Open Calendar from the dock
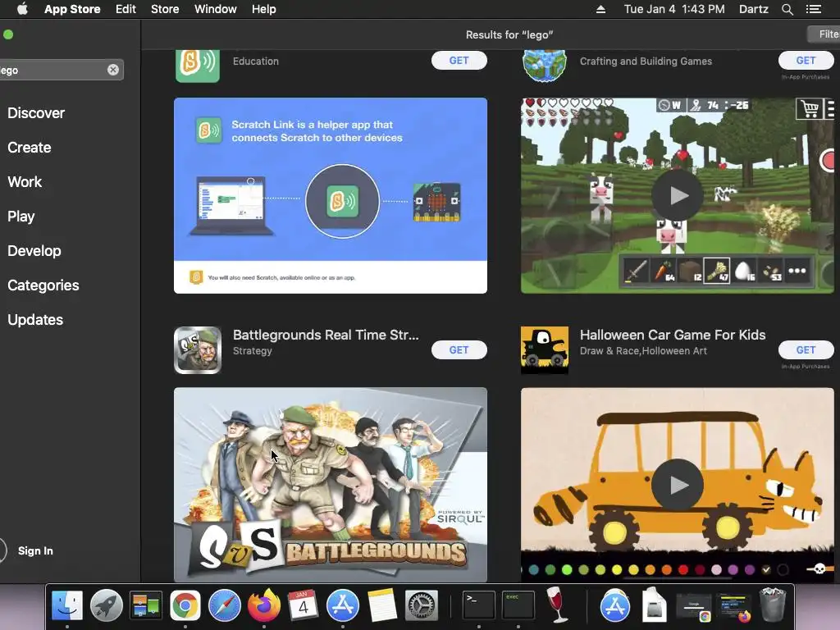This screenshot has width=840, height=630. pyautogui.click(x=304, y=605)
